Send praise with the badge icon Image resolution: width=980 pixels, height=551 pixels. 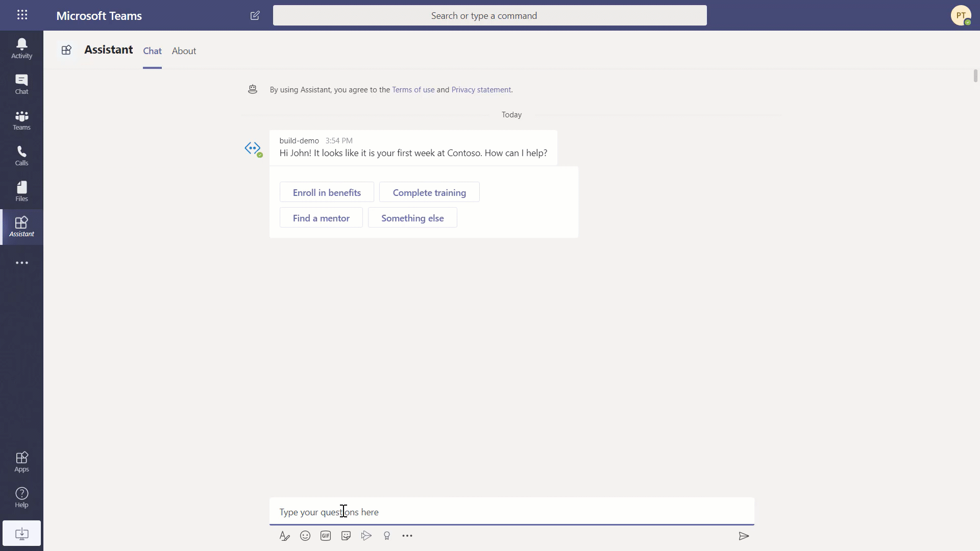click(387, 536)
